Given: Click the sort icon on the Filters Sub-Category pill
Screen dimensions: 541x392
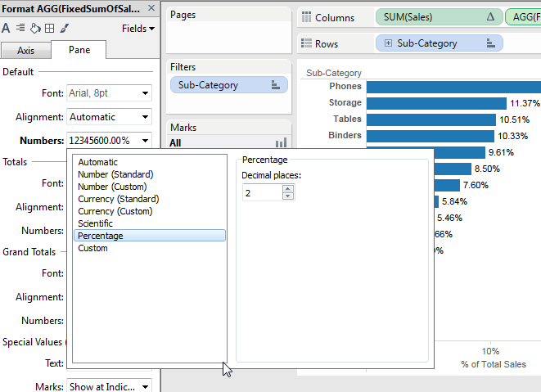Looking at the screenshot, I should coord(275,85).
